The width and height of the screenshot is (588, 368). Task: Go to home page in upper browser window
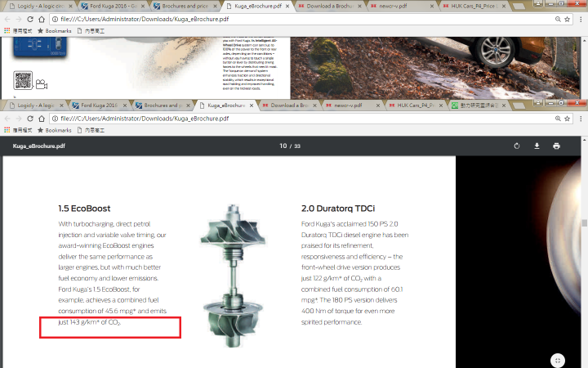pyautogui.click(x=42, y=19)
